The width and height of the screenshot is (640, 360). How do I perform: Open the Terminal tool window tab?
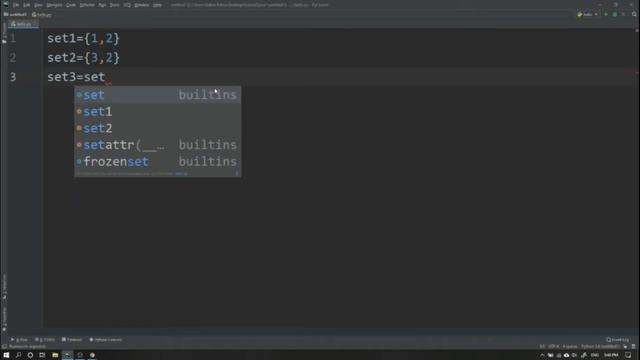pyautogui.click(x=72, y=340)
